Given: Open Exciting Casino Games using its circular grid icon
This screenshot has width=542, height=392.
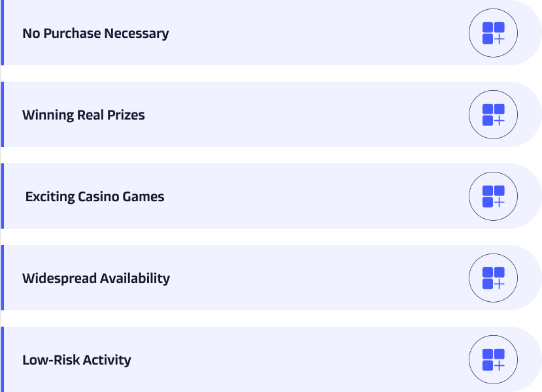Looking at the screenshot, I should pyautogui.click(x=493, y=196).
